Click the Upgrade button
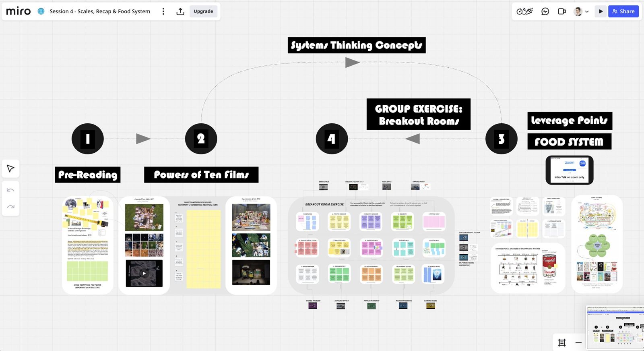 click(x=203, y=11)
